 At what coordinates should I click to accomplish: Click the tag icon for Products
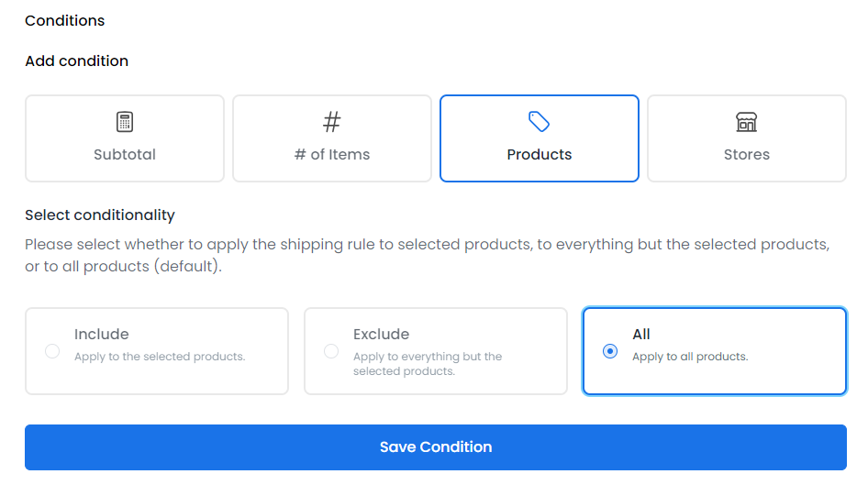click(540, 122)
